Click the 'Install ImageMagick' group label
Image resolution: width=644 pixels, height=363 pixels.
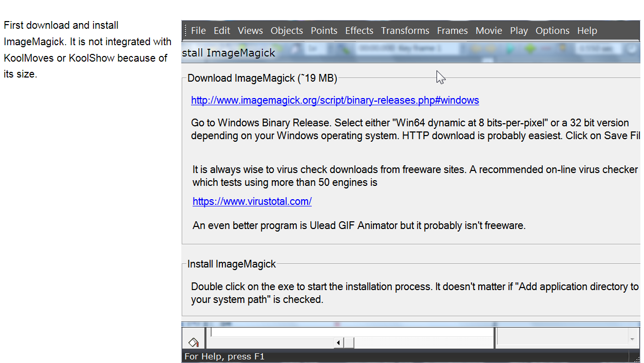(232, 264)
